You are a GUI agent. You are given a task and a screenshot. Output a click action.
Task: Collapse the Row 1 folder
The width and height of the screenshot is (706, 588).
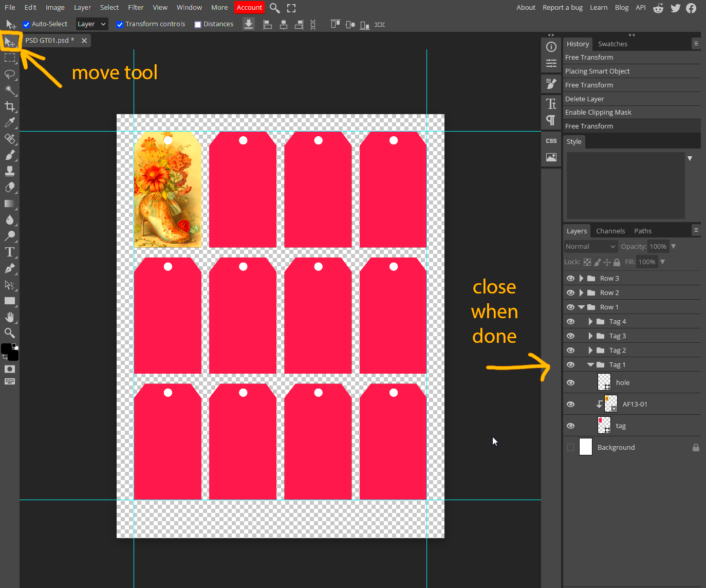point(581,307)
